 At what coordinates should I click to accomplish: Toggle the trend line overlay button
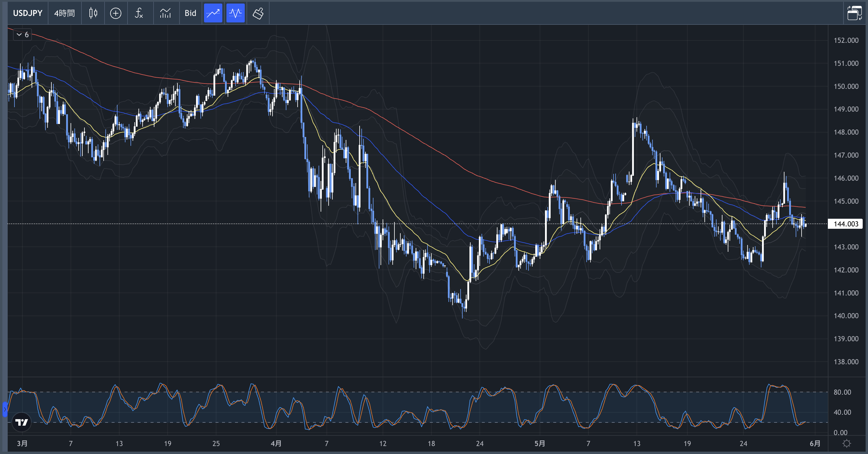coord(213,13)
